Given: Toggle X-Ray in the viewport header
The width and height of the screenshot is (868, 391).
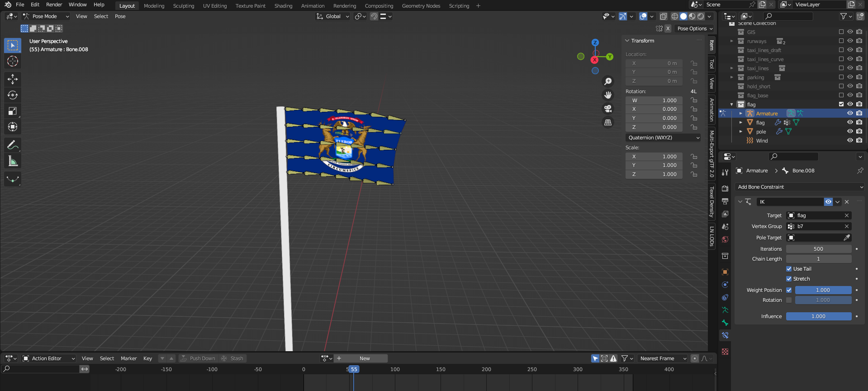Looking at the screenshot, I should [663, 16].
